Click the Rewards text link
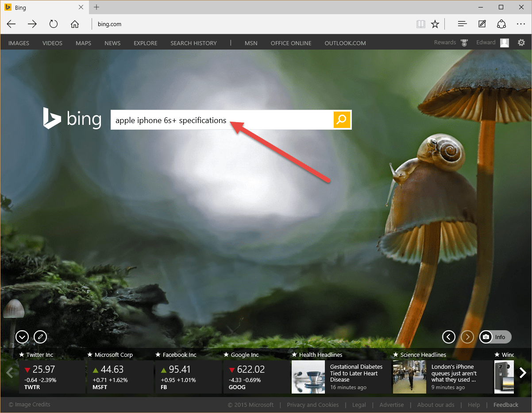Screen dimensions: 532x413 pos(445,42)
